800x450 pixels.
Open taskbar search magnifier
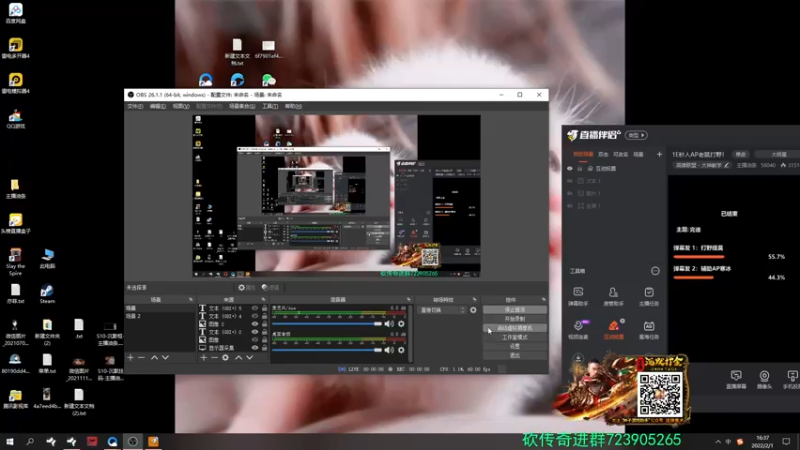tap(30, 441)
